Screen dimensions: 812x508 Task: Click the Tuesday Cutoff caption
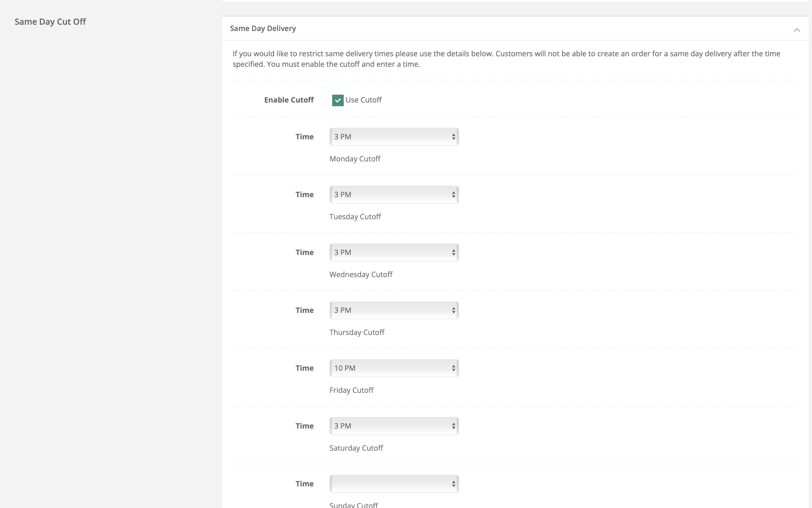pyautogui.click(x=355, y=217)
